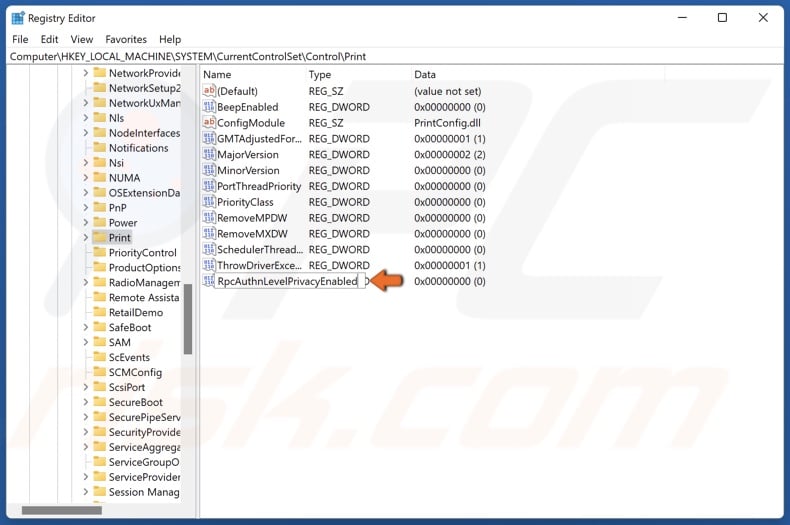Click the PrintConfig.dll data value
The image size is (790, 525).
(x=447, y=123)
